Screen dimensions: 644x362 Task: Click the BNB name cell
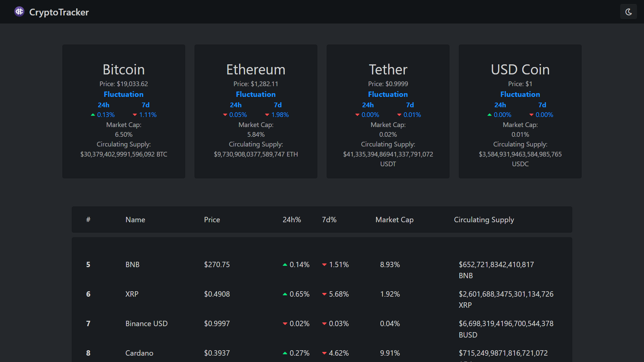pyautogui.click(x=132, y=264)
